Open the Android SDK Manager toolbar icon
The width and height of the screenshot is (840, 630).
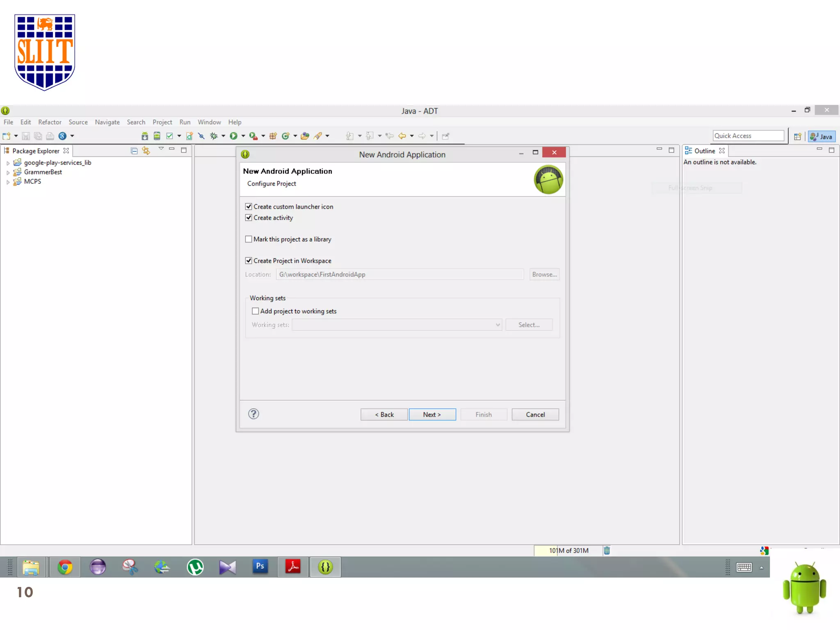(144, 136)
